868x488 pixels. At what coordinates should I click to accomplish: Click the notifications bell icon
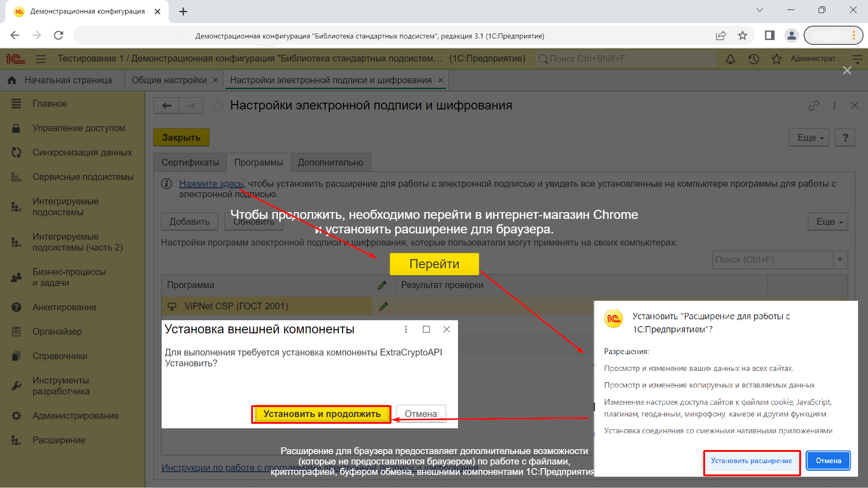click(x=730, y=59)
